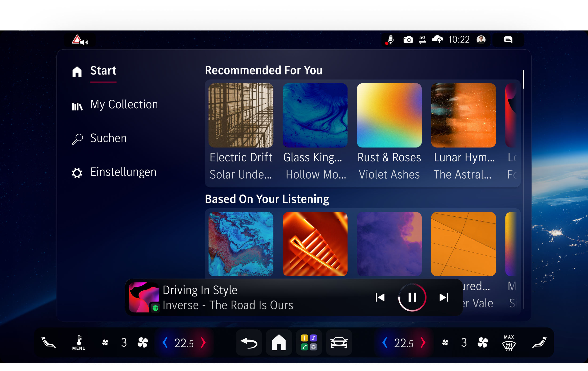
Task: Open the camera icon in status bar
Action: tap(408, 40)
